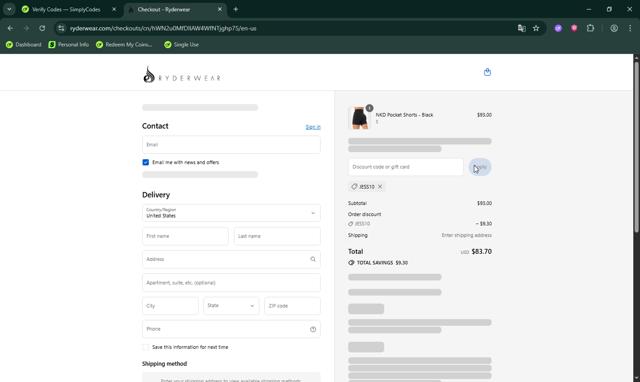Check Save this information for next time
Screen dimensions: 640x382
coord(146,347)
